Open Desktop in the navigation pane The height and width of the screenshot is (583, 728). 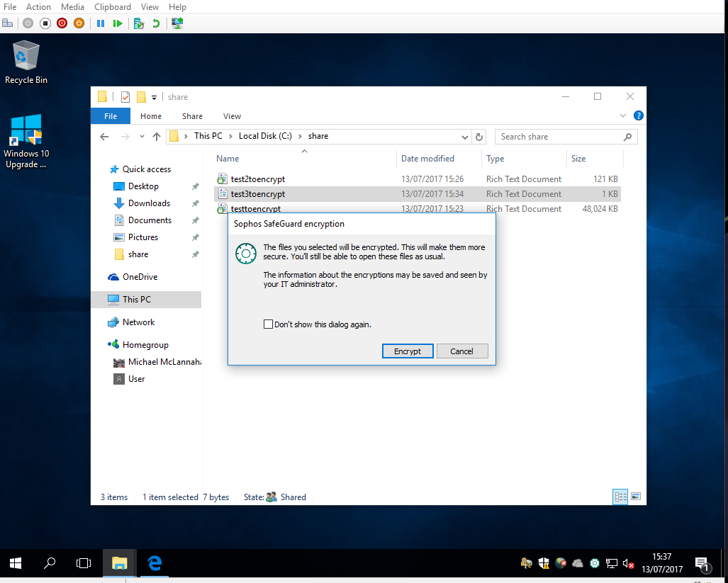pyautogui.click(x=143, y=186)
